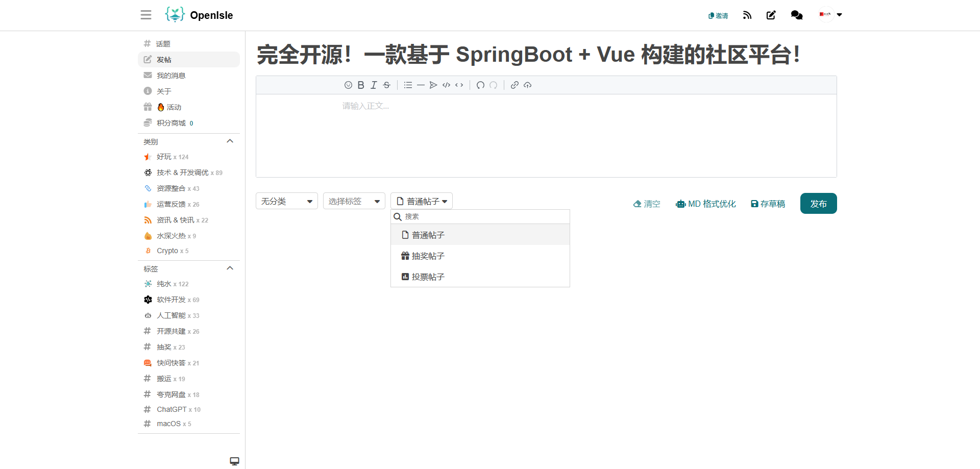
Task: Toggle the hamburger sidebar menu
Action: [146, 15]
